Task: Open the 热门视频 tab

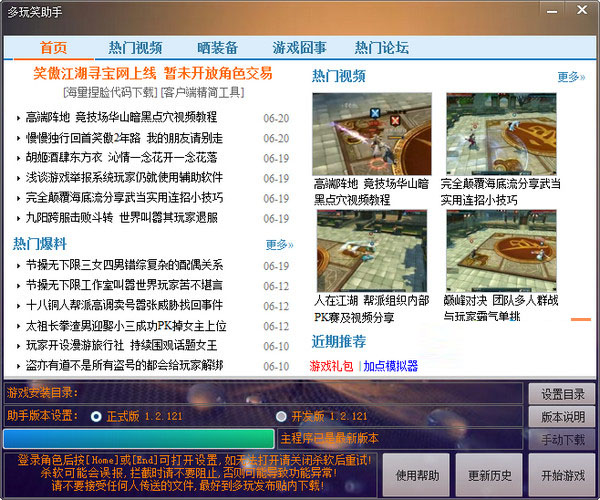Action: point(135,48)
